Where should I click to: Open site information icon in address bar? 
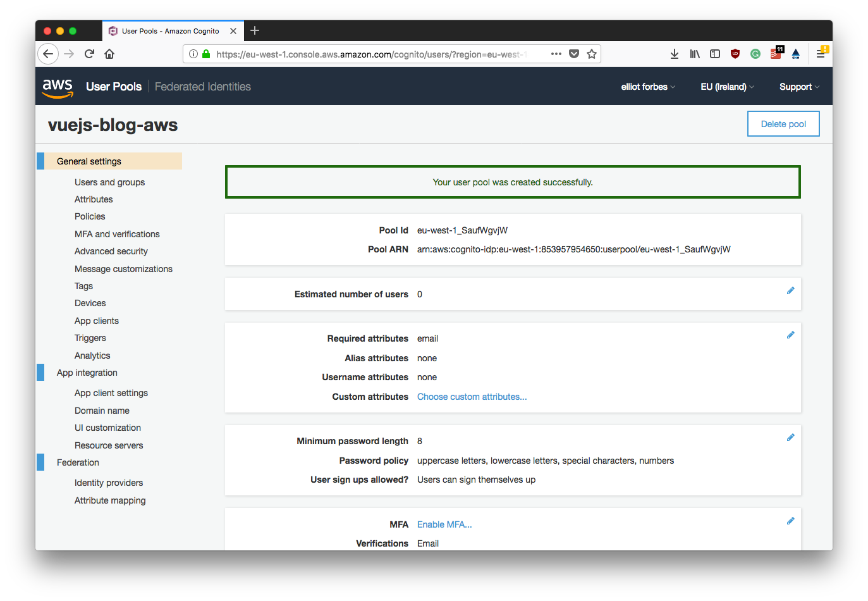tap(193, 54)
